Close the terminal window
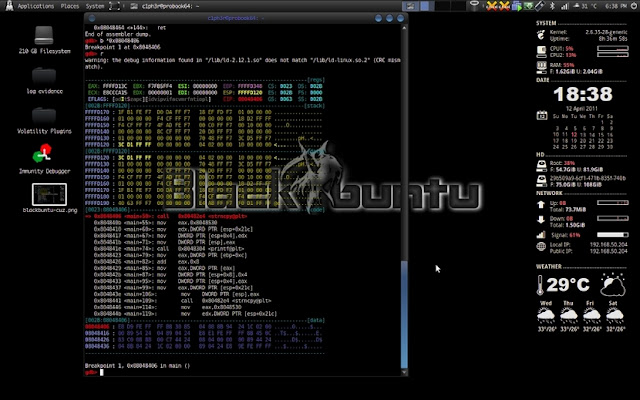The image size is (640, 400). click(x=400, y=18)
